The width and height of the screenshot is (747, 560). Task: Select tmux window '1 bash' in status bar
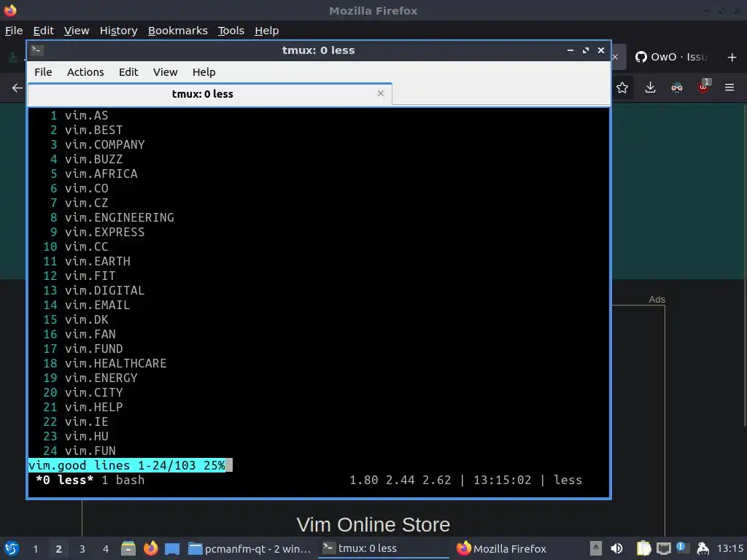(x=123, y=480)
